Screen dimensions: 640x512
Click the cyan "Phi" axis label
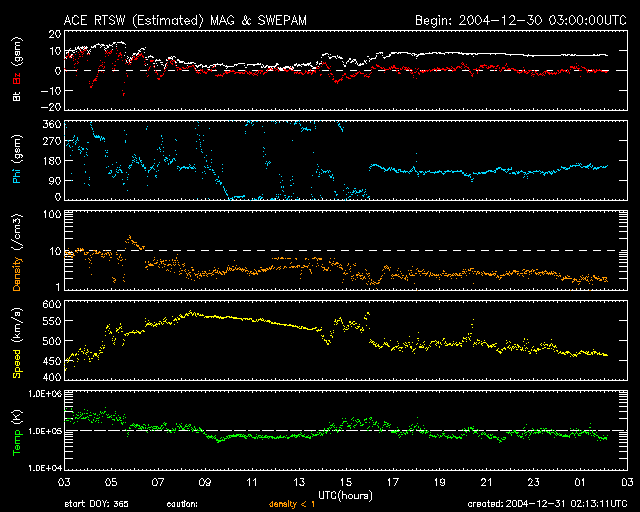click(x=17, y=175)
